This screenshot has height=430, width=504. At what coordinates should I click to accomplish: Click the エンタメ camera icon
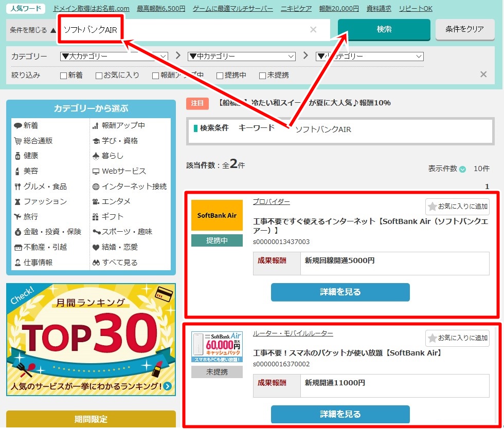[96, 202]
